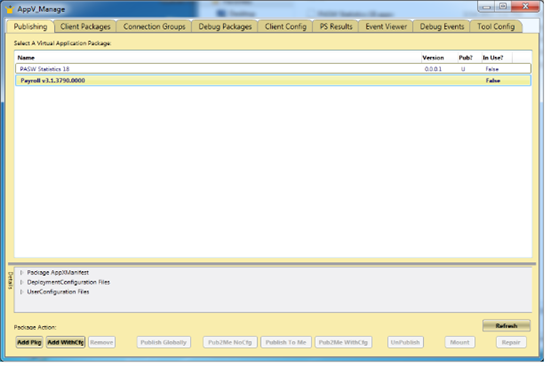The width and height of the screenshot is (550, 366).
Task: Click the Pub2Me NoCfg button
Action: click(x=230, y=342)
